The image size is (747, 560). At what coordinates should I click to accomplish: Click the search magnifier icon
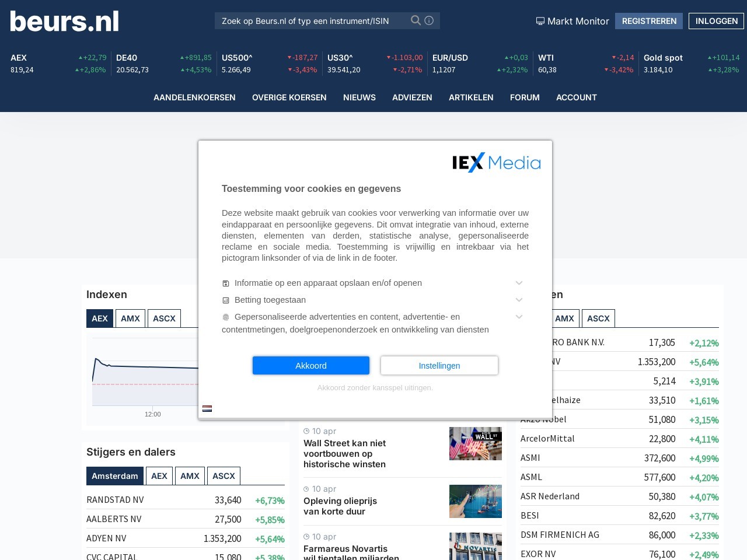coord(416,20)
